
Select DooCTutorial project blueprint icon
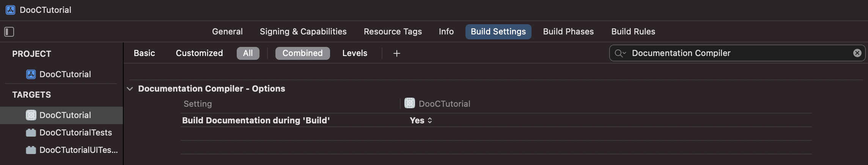coord(31,74)
